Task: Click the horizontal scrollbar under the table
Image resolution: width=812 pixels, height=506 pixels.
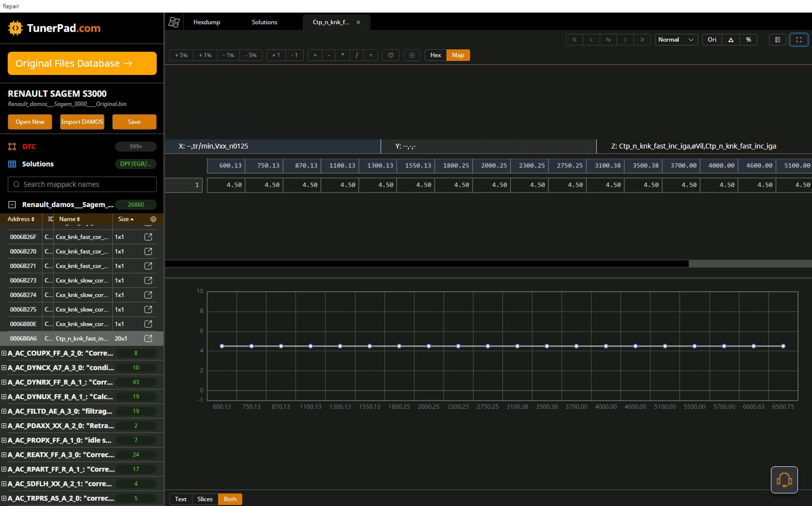Action: coord(427,264)
